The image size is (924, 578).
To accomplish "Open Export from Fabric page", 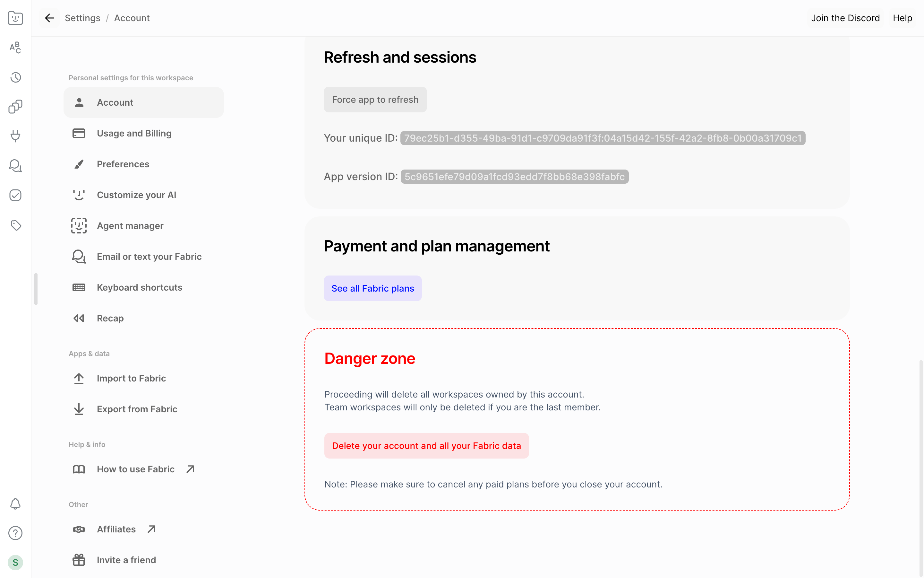I will [x=143, y=409].
